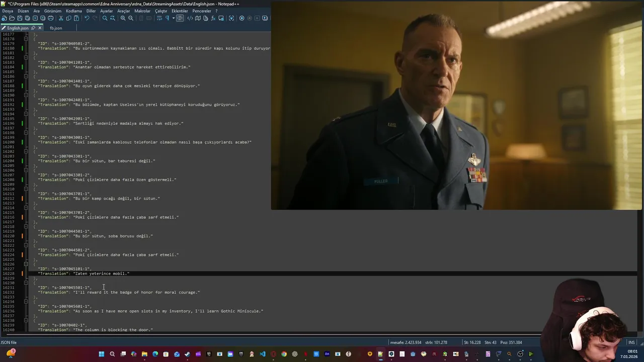Open the Dosya menu
Screen dimensions: 644x362
8,11
